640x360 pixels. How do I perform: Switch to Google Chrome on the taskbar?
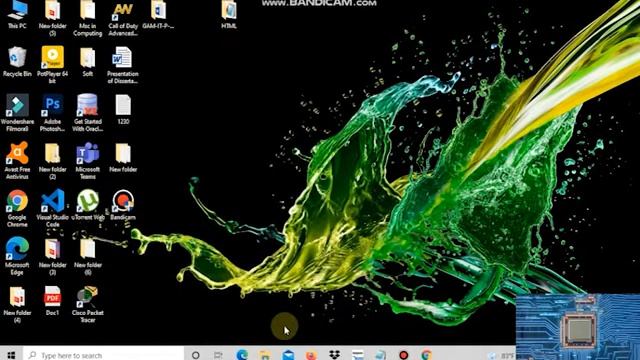click(427, 355)
